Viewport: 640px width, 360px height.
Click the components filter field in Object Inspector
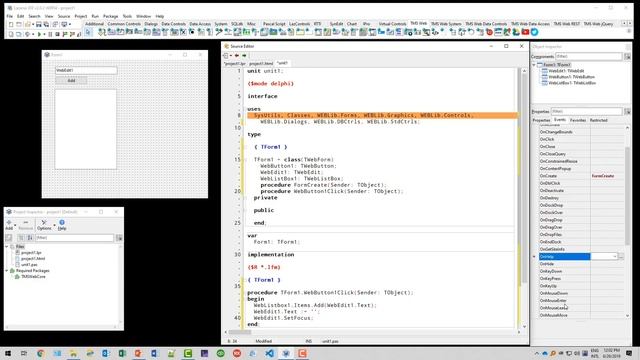(x=589, y=56)
